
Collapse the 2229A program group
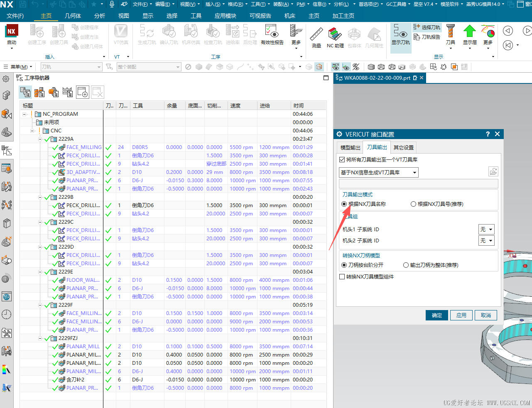coord(40,139)
